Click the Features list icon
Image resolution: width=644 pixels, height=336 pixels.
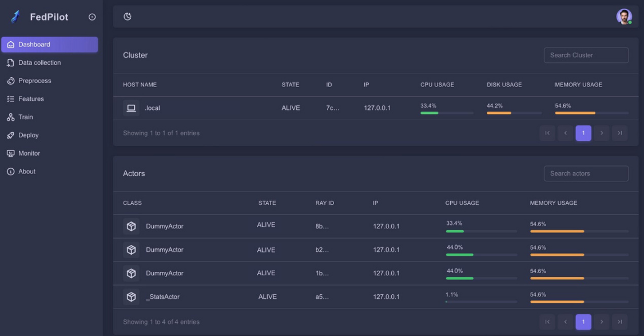tap(10, 98)
